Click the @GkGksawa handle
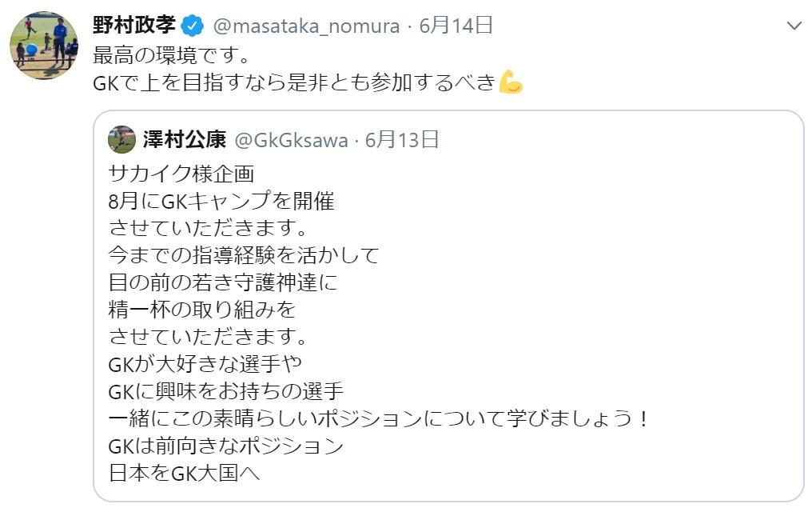The width and height of the screenshot is (812, 508). point(291,141)
